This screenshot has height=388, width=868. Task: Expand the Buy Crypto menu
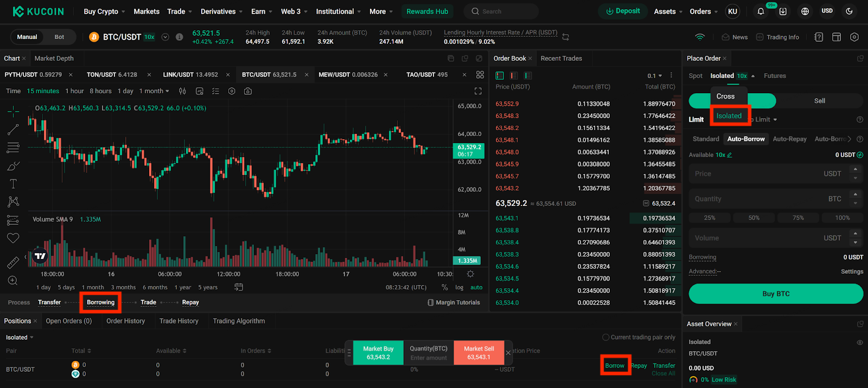[x=104, y=11]
